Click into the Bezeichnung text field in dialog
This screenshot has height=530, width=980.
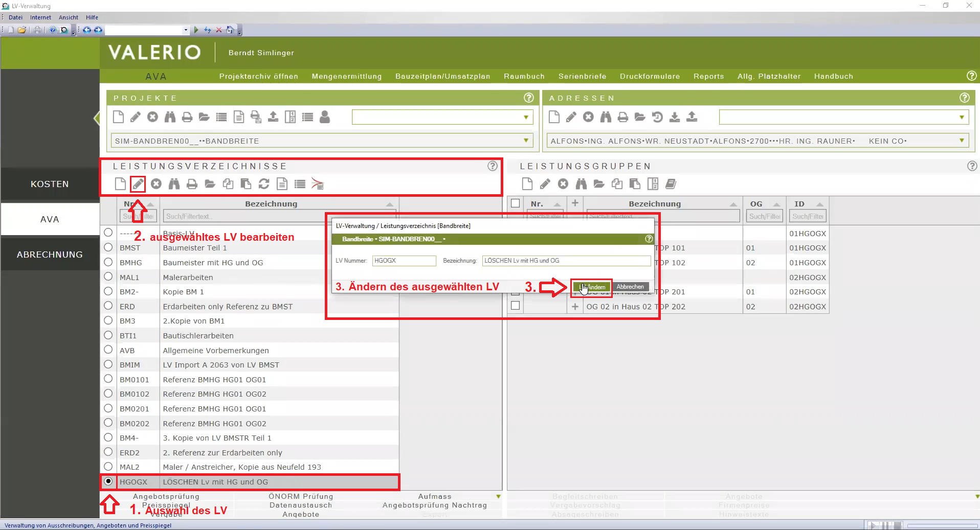(x=566, y=261)
